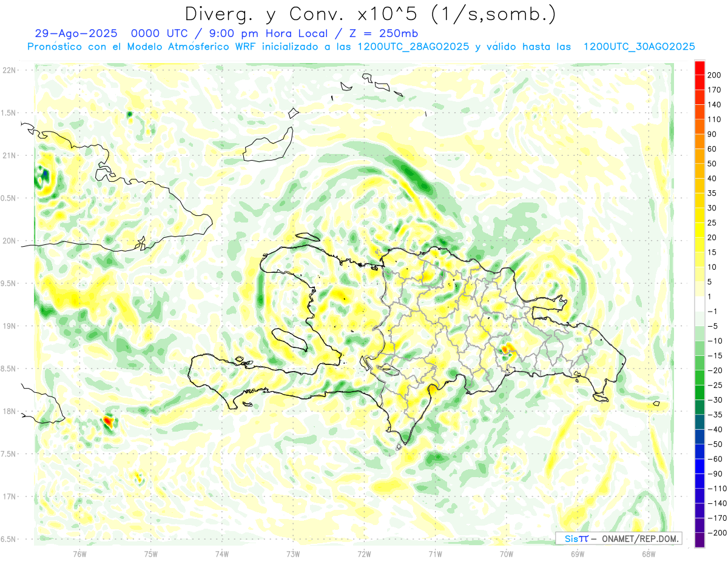The width and height of the screenshot is (728, 562).
Task: Click the colorbar segment between 60 and 90
Action: coord(699,141)
